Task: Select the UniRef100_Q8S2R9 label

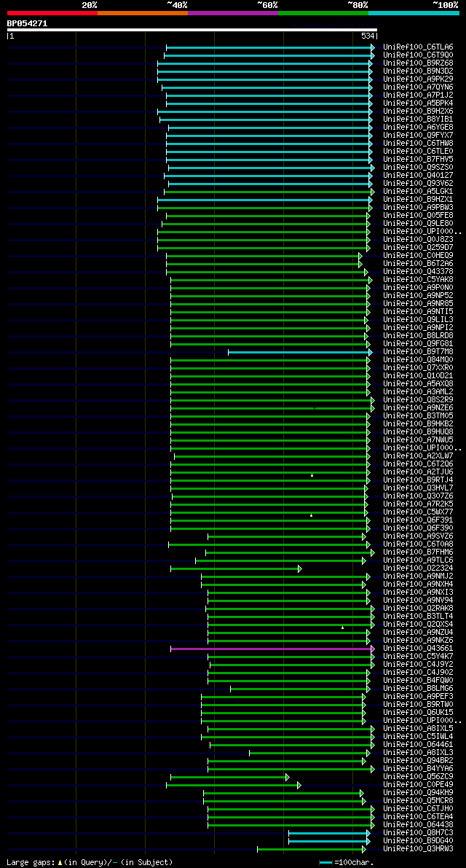Action: (x=418, y=400)
